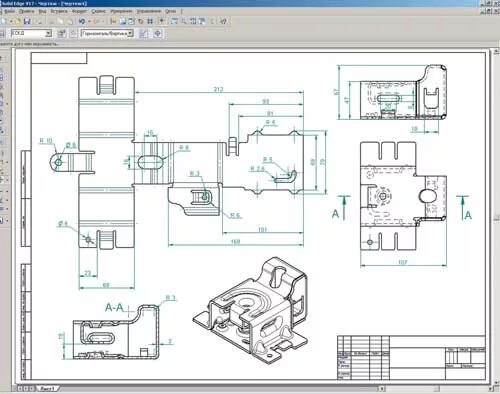Click the vertical scrollbar up arrow
Screen dimensions: 500x394
[496, 51]
